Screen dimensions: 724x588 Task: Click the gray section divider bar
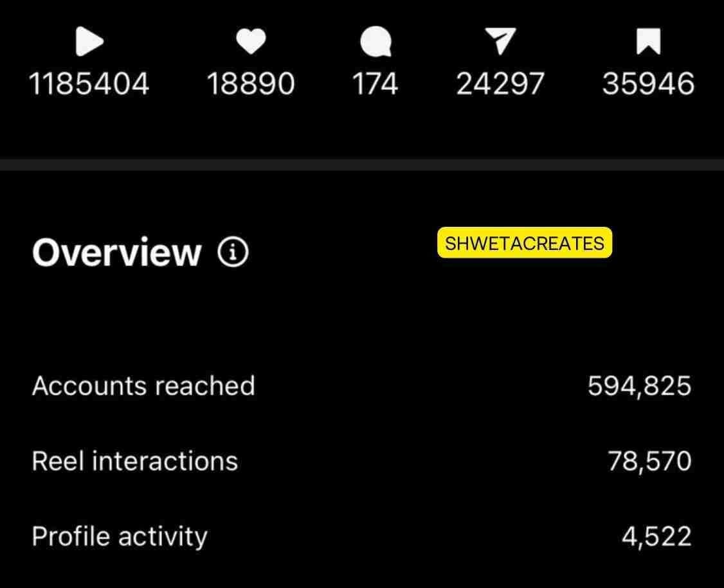[x=362, y=165]
